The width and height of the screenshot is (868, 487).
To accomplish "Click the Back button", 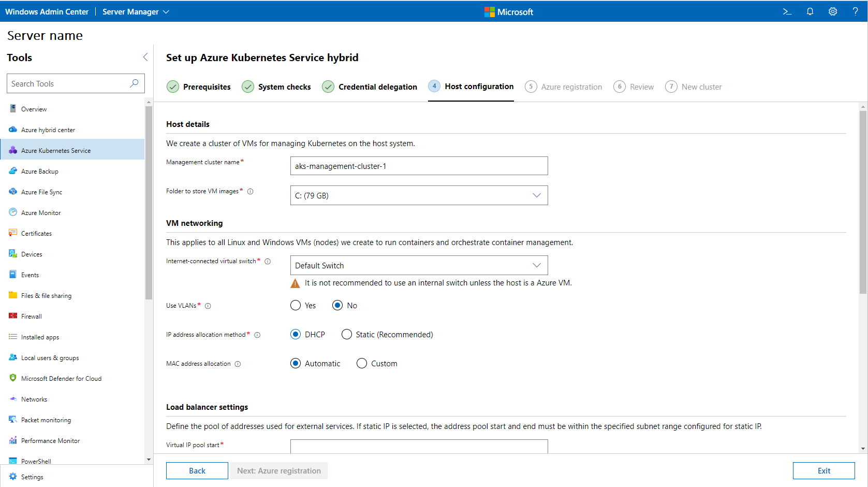I will [197, 470].
